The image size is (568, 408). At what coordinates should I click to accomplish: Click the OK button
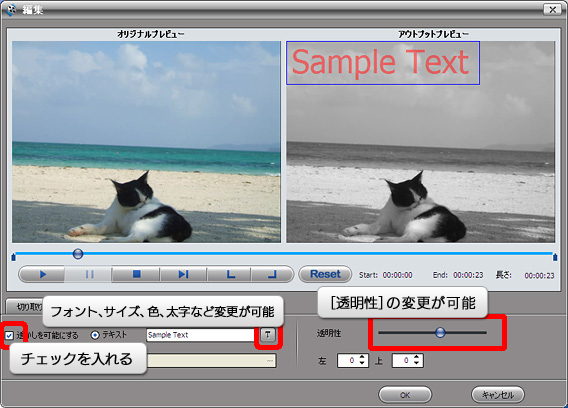[405, 395]
